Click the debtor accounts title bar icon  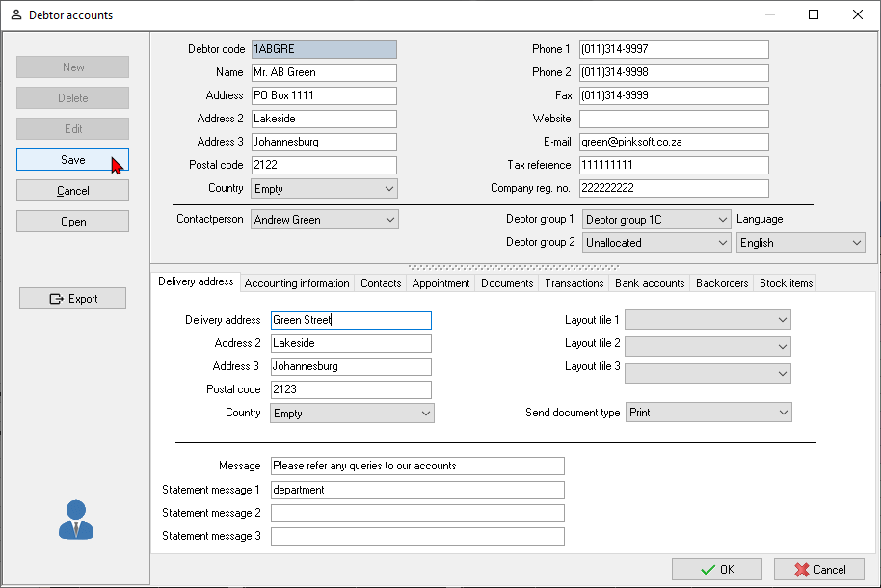(15, 15)
